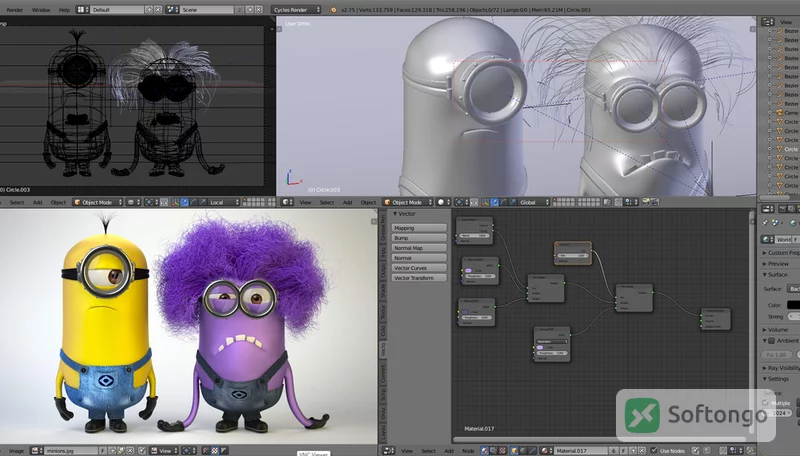This screenshot has width=800, height=456.
Task: Open Object Mode dropdown in right 3D viewport
Action: (x=408, y=202)
